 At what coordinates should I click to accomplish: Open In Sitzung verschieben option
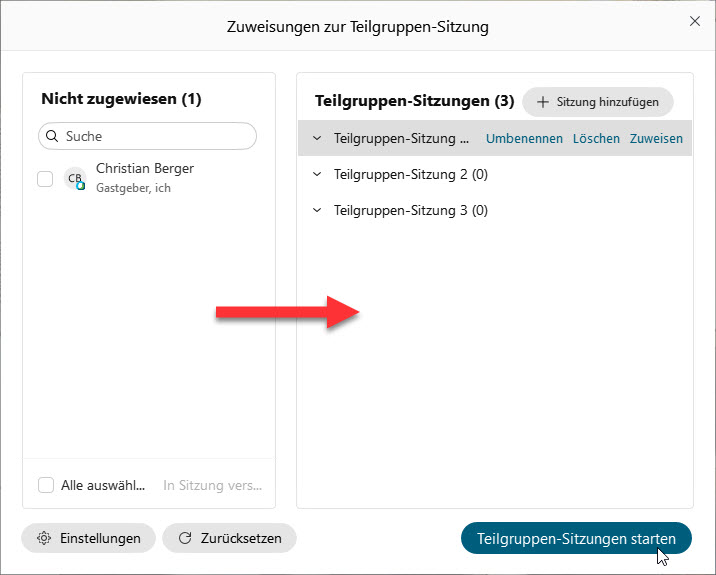coord(212,485)
